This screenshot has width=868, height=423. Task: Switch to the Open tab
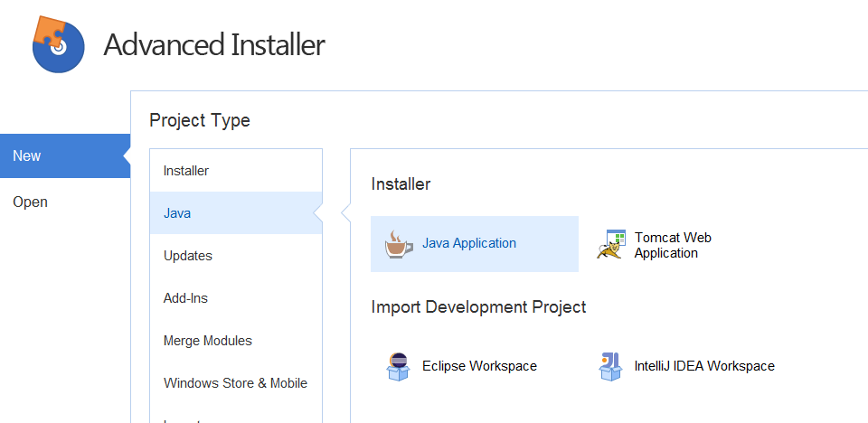tap(30, 202)
